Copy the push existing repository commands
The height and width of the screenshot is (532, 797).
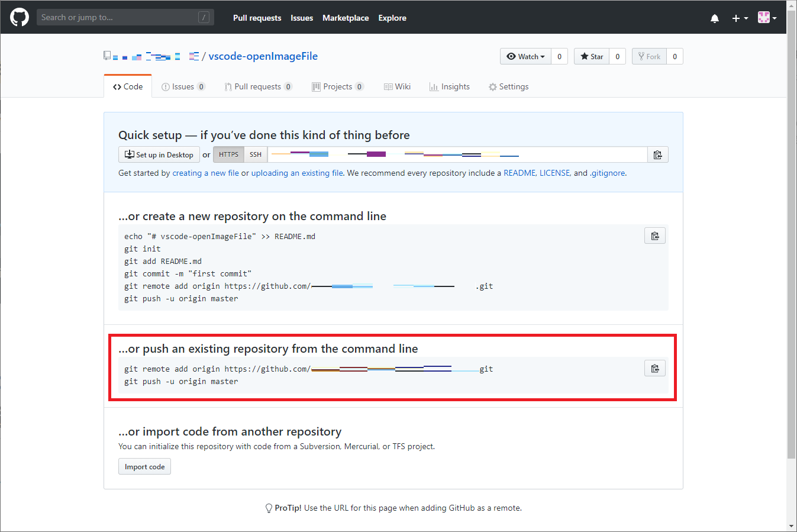pyautogui.click(x=655, y=368)
